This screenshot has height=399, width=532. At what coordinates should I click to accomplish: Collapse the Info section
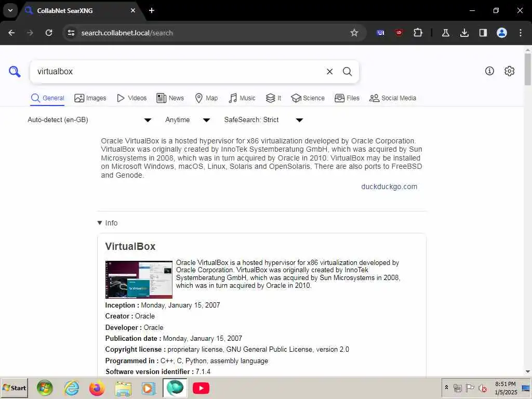coord(108,223)
